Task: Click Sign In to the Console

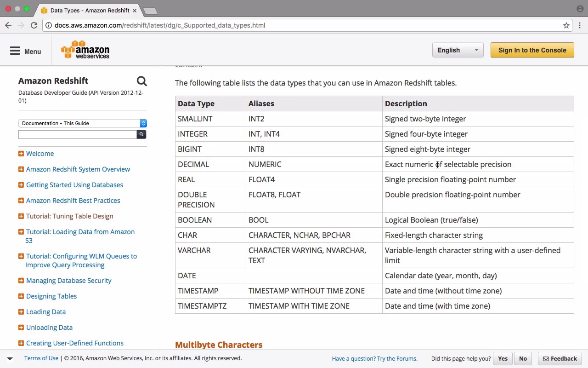Action: click(x=532, y=50)
